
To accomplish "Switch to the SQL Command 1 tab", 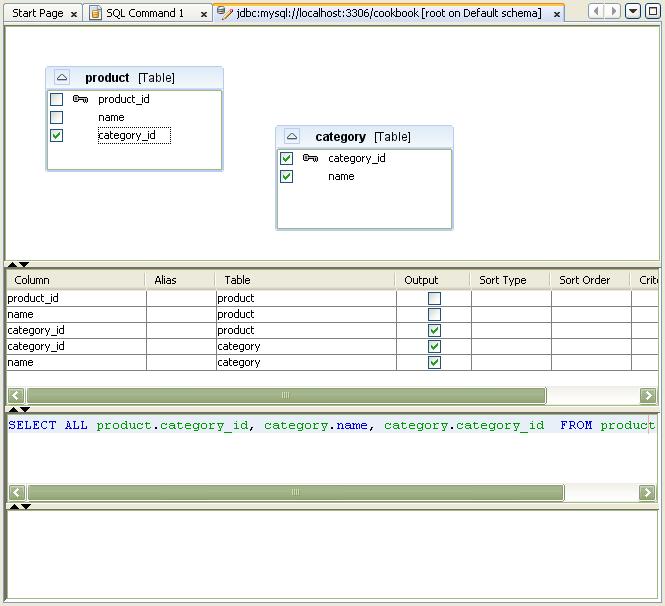I will click(145, 13).
